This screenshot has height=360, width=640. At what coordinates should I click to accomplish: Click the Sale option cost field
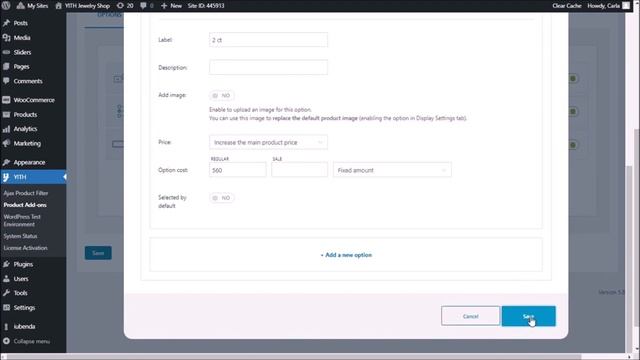tap(300, 170)
